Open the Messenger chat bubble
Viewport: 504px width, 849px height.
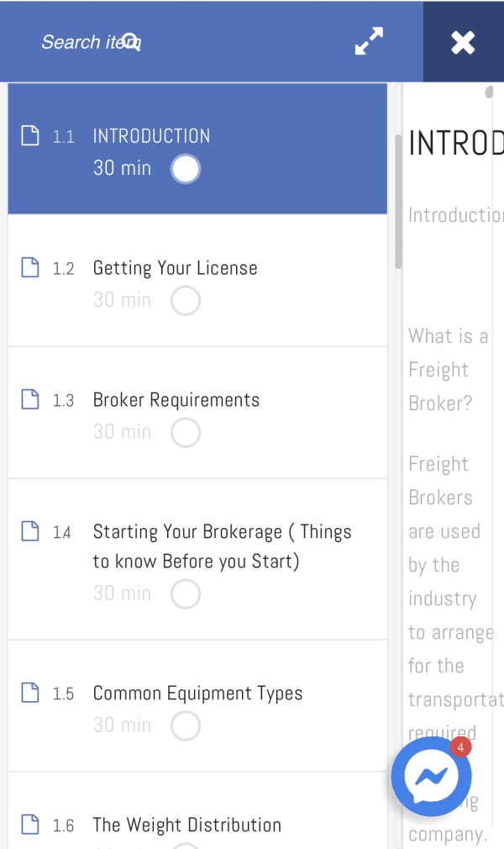point(432,777)
